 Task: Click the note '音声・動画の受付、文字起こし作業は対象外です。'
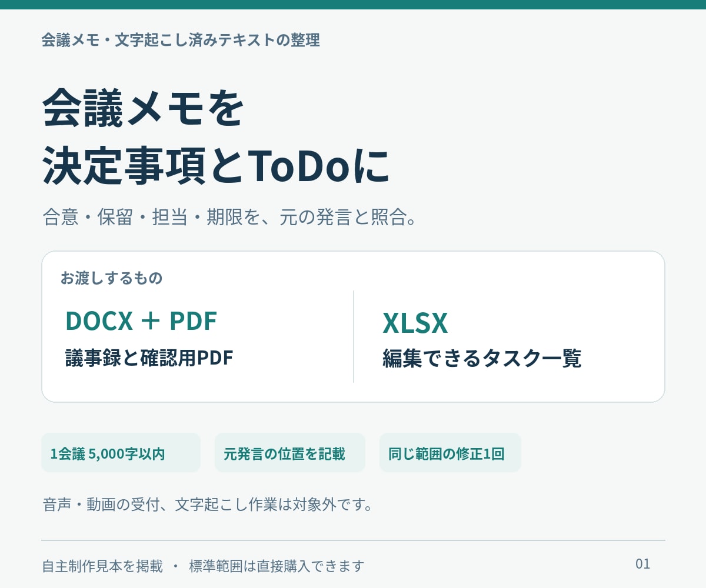tap(208, 505)
